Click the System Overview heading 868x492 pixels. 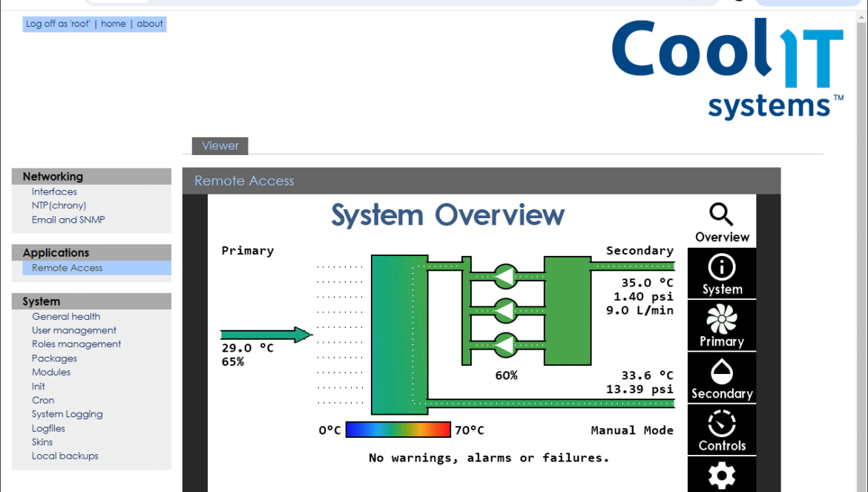[x=448, y=214]
